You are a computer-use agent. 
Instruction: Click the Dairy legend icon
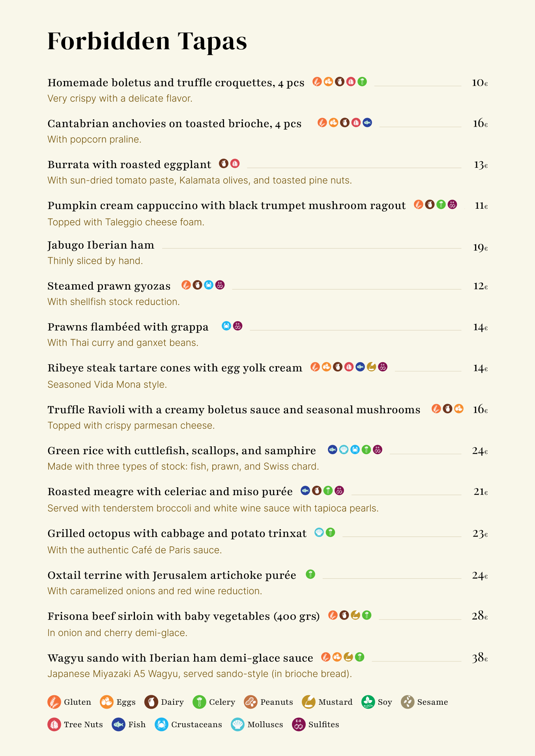click(x=151, y=702)
